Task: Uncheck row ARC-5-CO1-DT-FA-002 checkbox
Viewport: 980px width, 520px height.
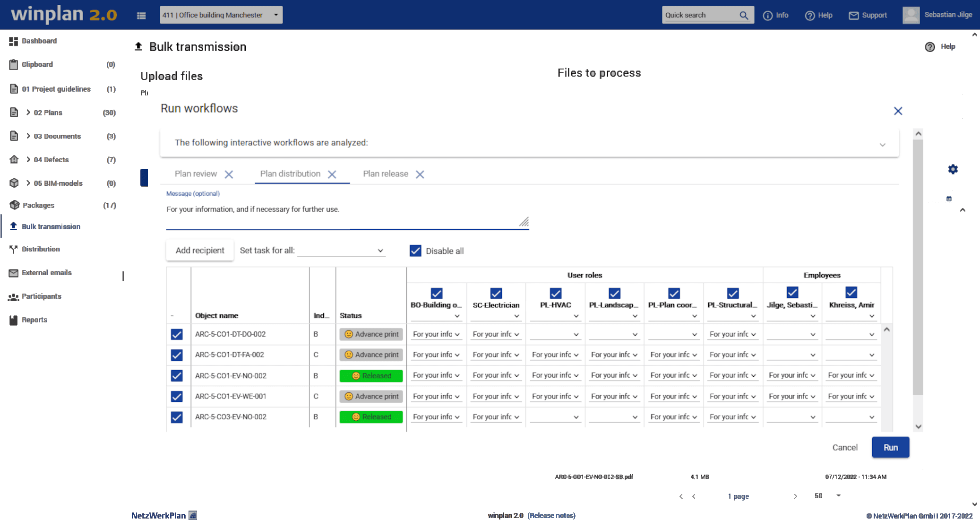Action: pos(177,355)
